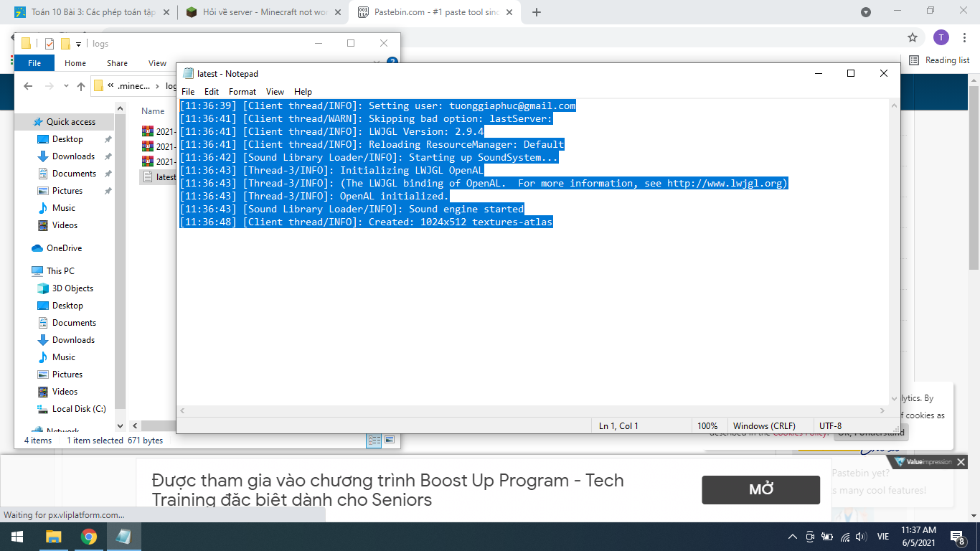Open the action center notifications icon
This screenshot has width=980, height=551.
(957, 537)
